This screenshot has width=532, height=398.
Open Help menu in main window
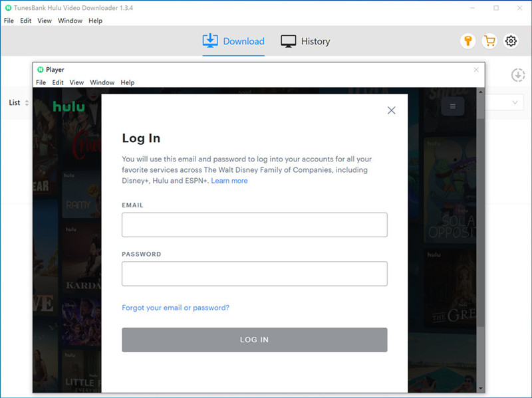pos(95,21)
